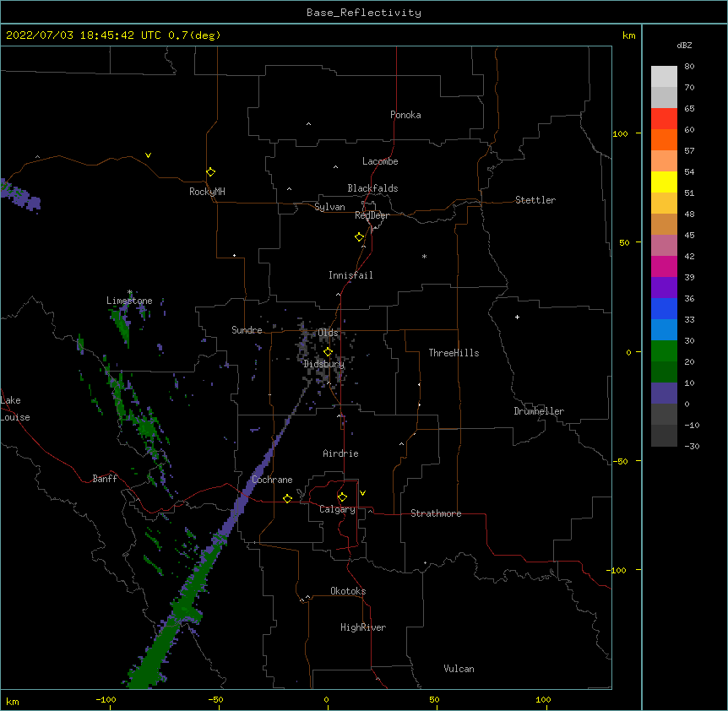Image resolution: width=728 pixels, height=711 pixels.
Task: Click the light gray 80 dBZ legend swatch
Action: [x=664, y=77]
